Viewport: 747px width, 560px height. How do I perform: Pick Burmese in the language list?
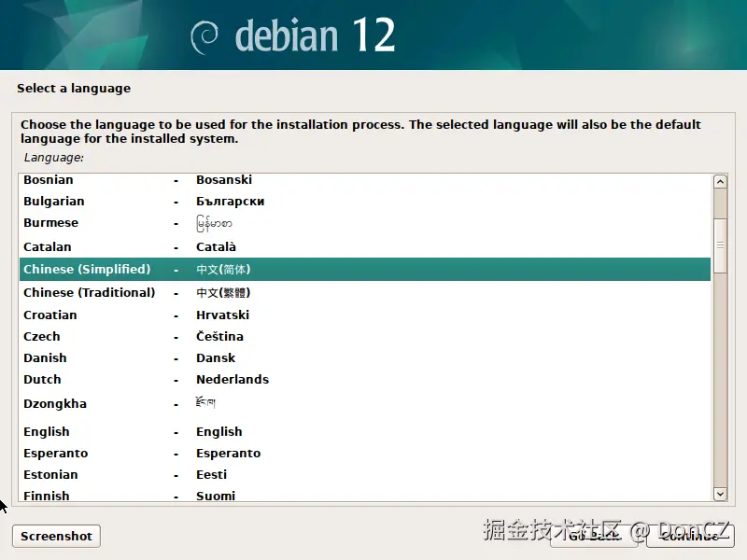[x=365, y=223]
